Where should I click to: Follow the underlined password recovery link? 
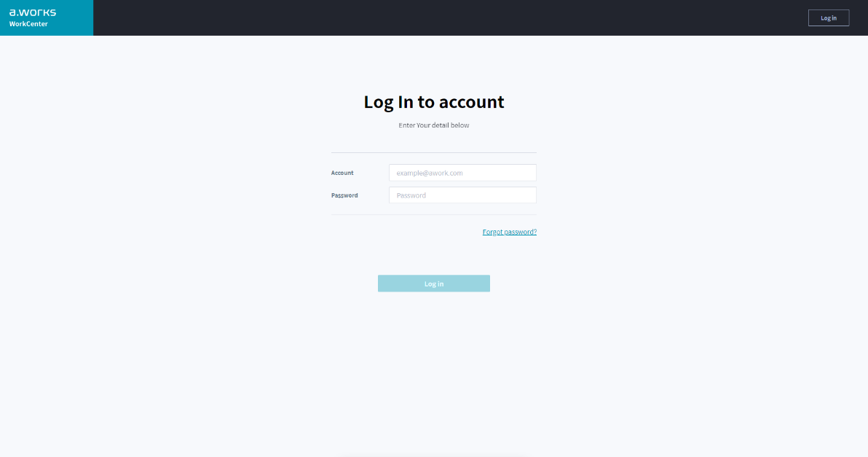(x=509, y=232)
